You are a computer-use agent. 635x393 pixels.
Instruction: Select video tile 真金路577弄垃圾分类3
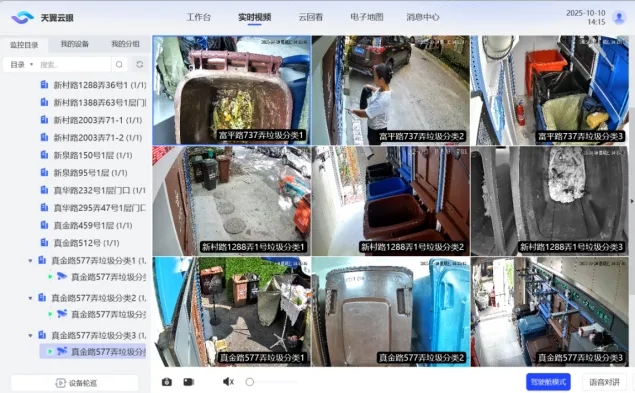550,312
